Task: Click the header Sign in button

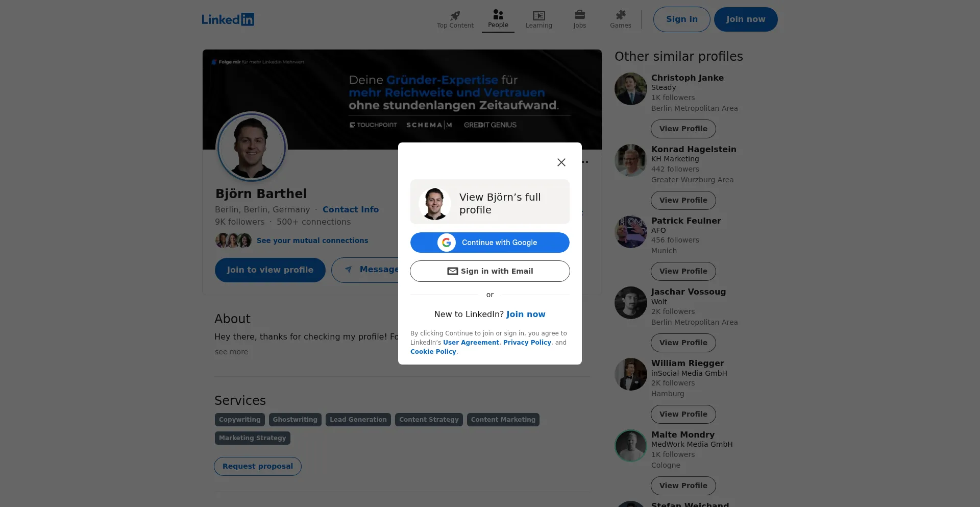Action: (682, 19)
